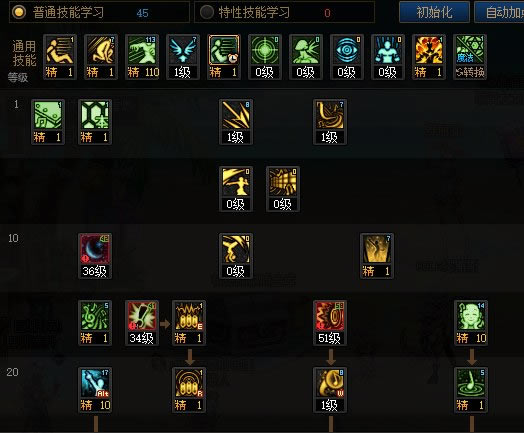Select the general skill showing level 110
Screen dimensions: 524x433
coord(142,57)
